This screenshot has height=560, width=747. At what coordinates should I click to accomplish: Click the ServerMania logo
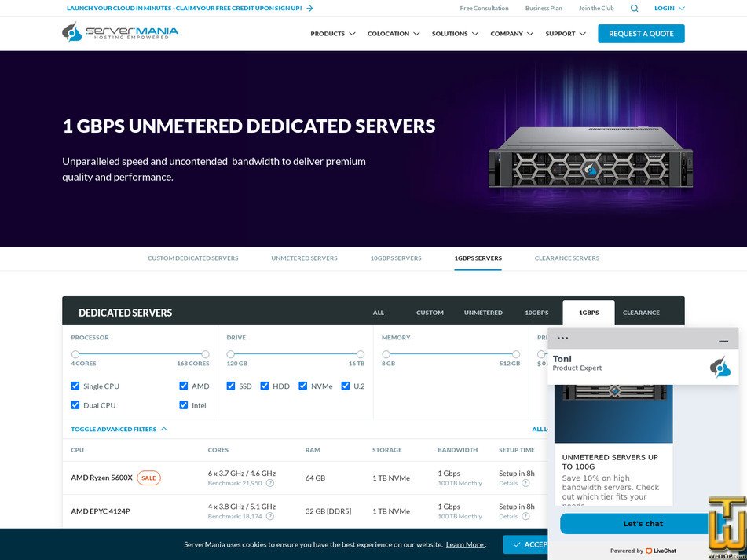[x=119, y=33]
